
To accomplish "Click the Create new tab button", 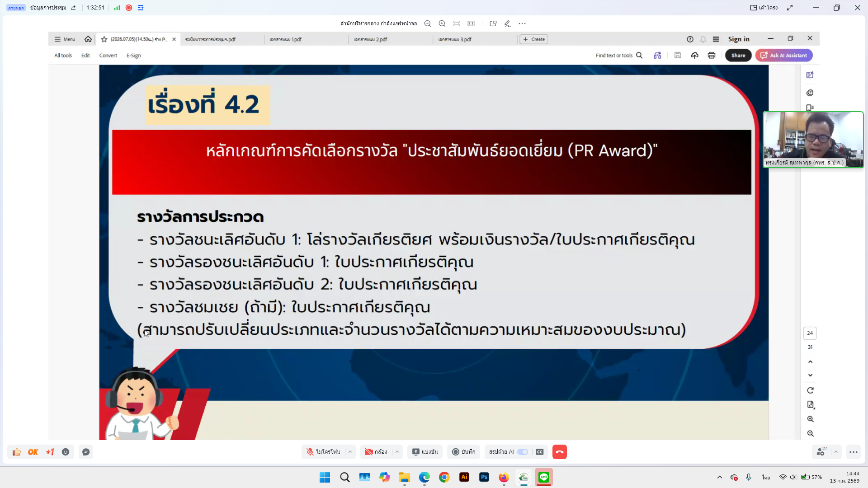I will click(534, 39).
